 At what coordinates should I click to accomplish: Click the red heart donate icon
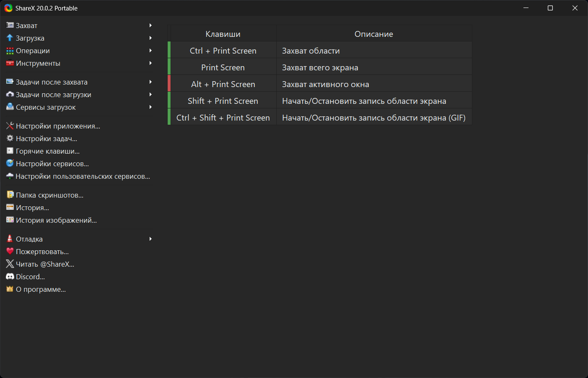[10, 252]
